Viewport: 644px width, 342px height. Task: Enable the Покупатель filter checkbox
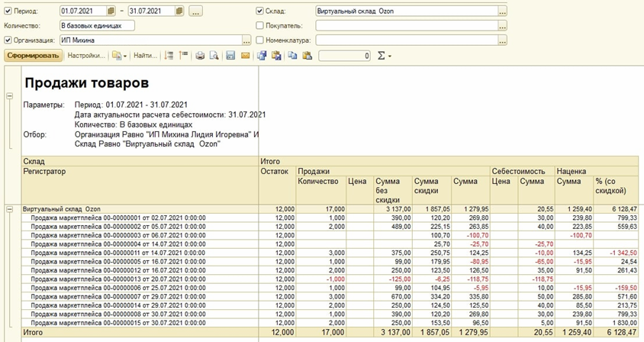260,26
